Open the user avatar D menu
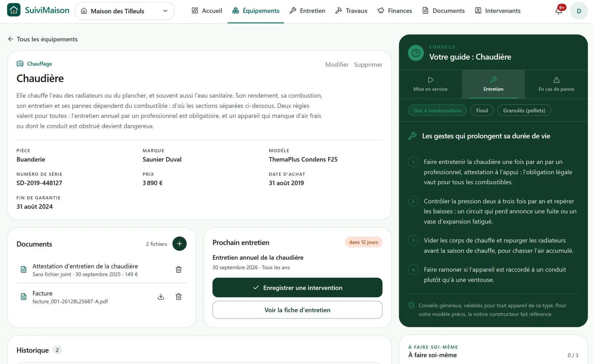This screenshot has width=593, height=364. coord(579,11)
